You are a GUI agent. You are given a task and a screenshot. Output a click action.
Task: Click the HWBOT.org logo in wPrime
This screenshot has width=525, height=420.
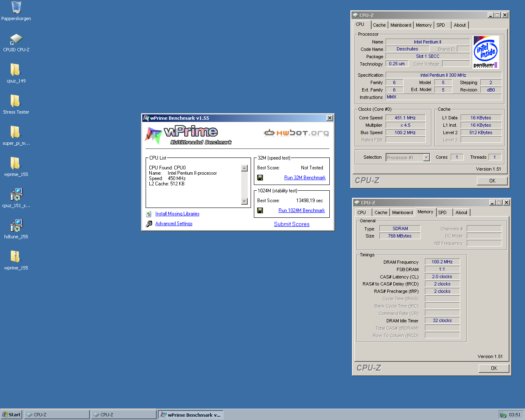click(296, 132)
